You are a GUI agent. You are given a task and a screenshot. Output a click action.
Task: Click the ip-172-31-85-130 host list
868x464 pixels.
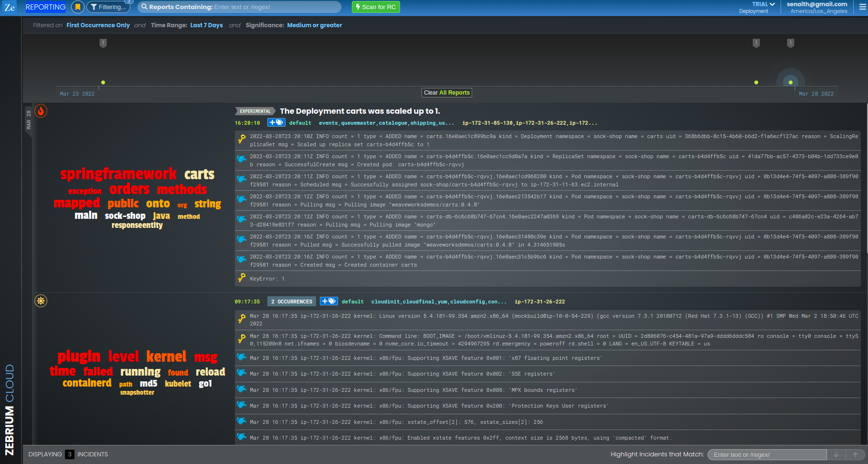tap(529, 123)
